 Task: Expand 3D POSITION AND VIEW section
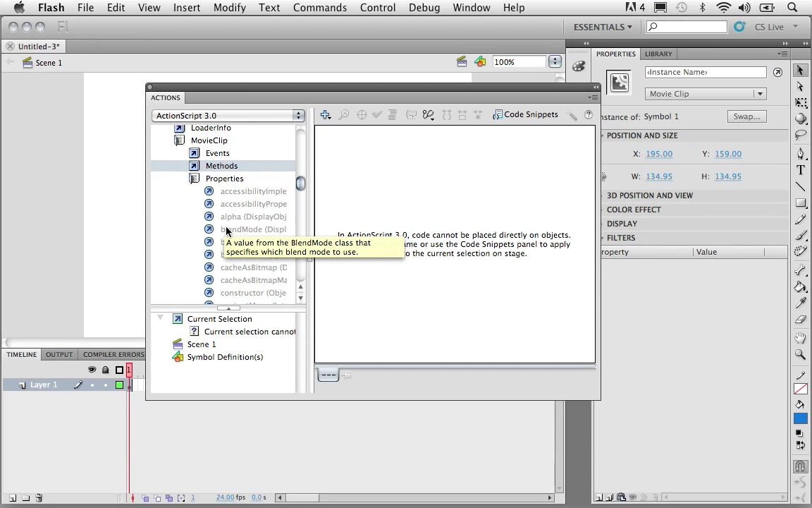coord(649,195)
